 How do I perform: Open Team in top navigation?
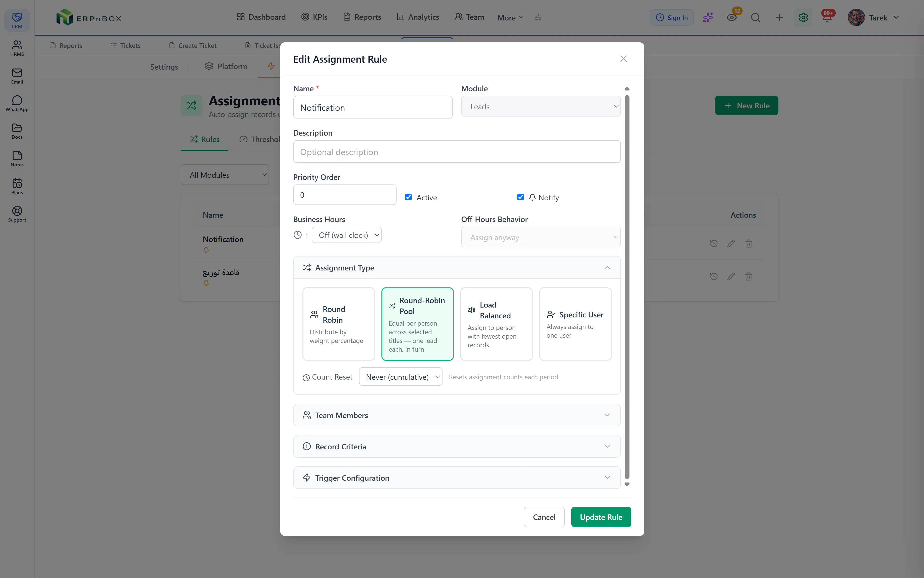(469, 17)
